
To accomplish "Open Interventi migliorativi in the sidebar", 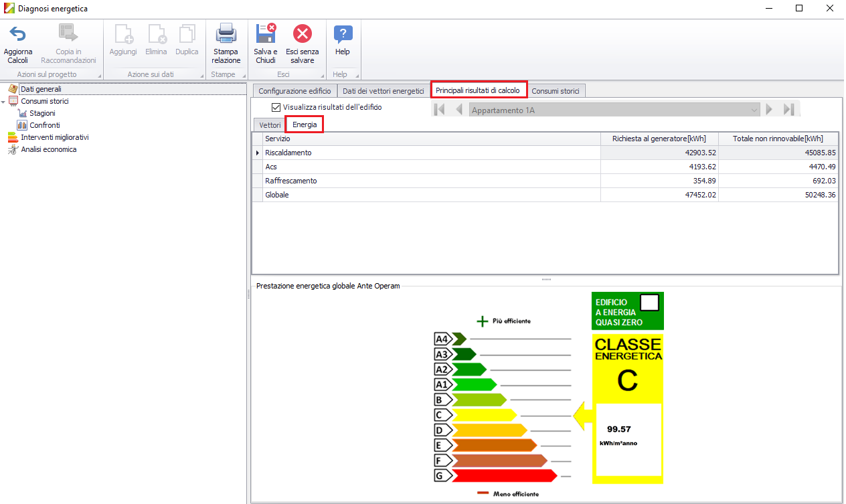I will [x=54, y=137].
